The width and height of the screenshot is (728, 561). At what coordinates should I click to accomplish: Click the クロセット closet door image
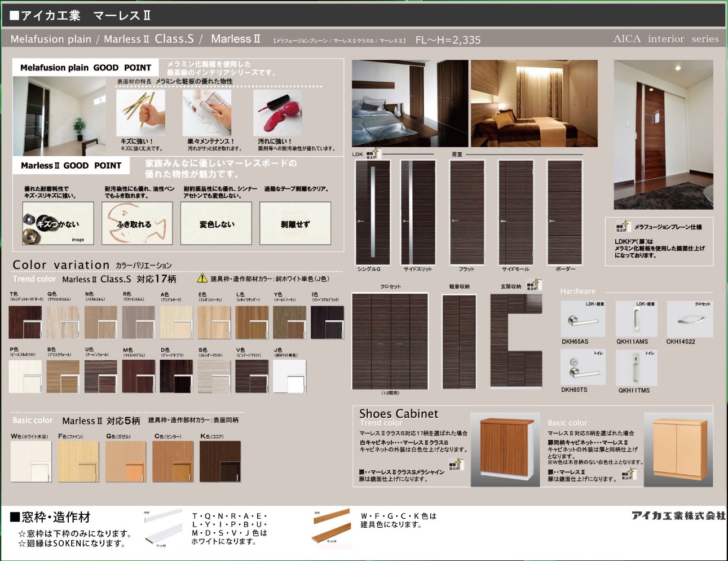click(x=390, y=341)
